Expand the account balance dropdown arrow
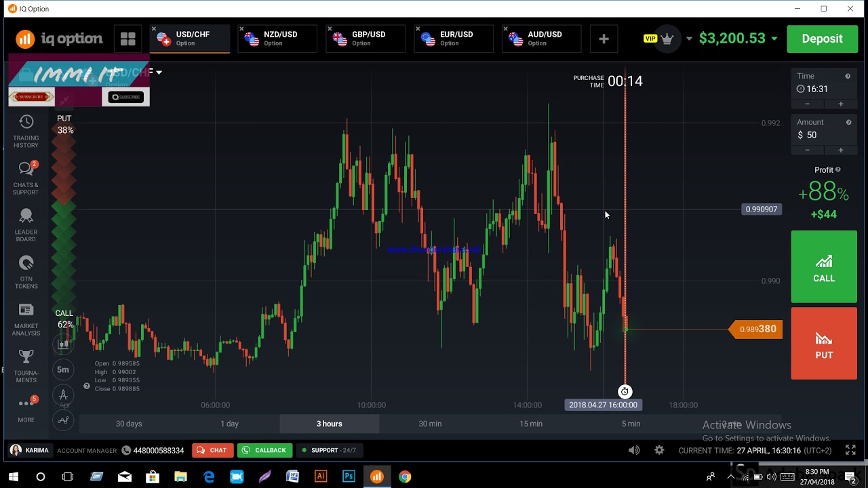This screenshot has height=488, width=868. pyautogui.click(x=774, y=39)
